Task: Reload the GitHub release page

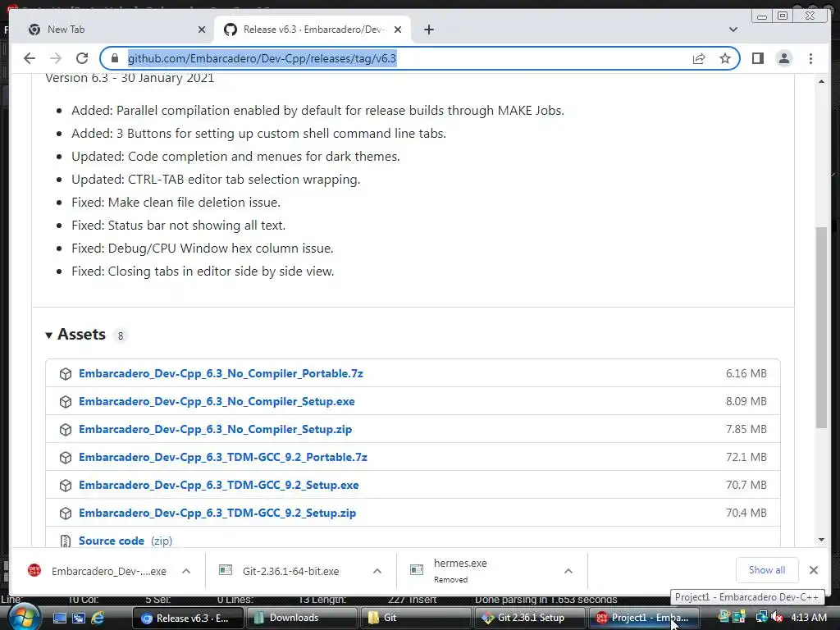Action: (x=82, y=58)
